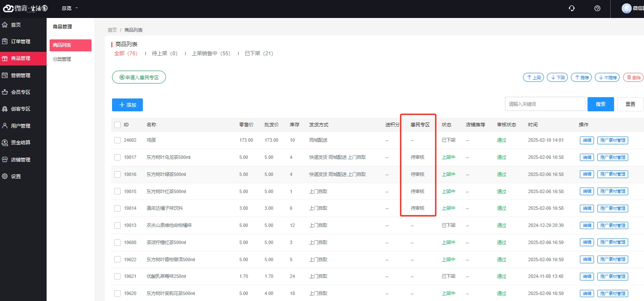Open 订单管理 in the sidebar
This screenshot has width=644, height=301.
click(21, 42)
